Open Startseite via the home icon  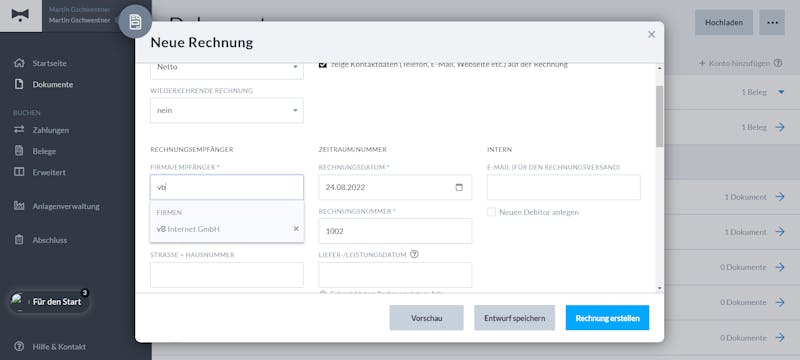19,63
